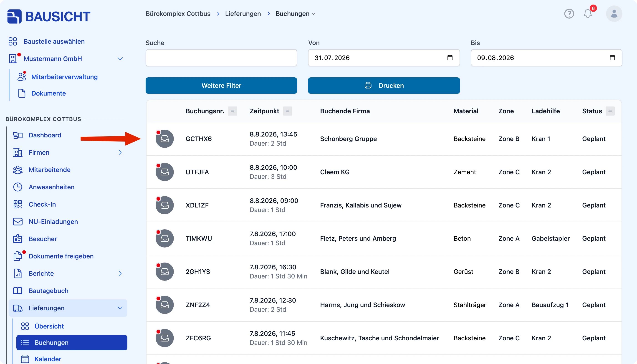Click Kuschewitz, Tasche und Schondelmaier cell
The width and height of the screenshot is (637, 364).
pyautogui.click(x=379, y=338)
